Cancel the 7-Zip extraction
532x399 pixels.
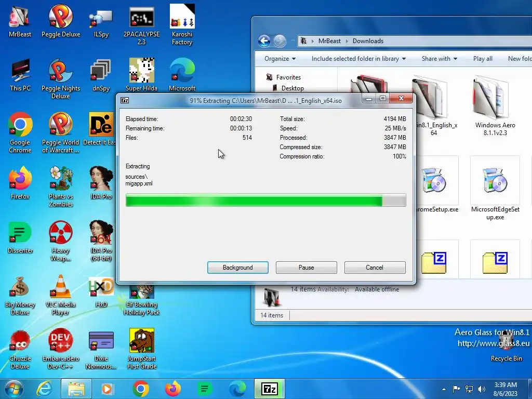375,268
